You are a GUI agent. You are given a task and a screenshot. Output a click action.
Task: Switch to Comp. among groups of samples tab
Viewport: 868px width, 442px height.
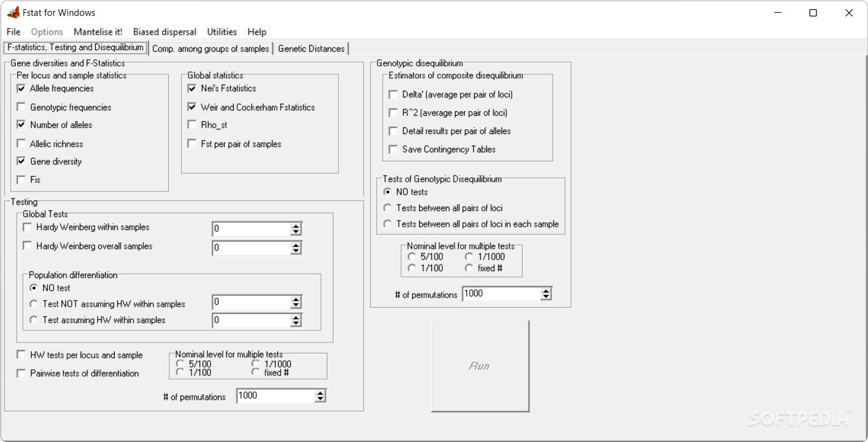[210, 49]
